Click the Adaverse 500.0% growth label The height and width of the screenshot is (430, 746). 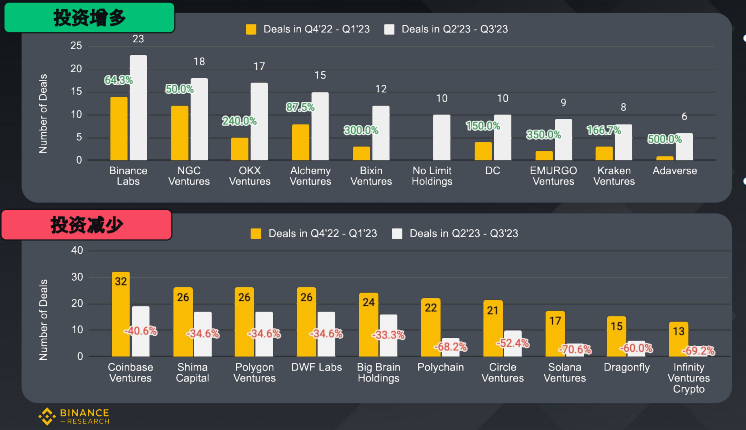click(x=665, y=139)
